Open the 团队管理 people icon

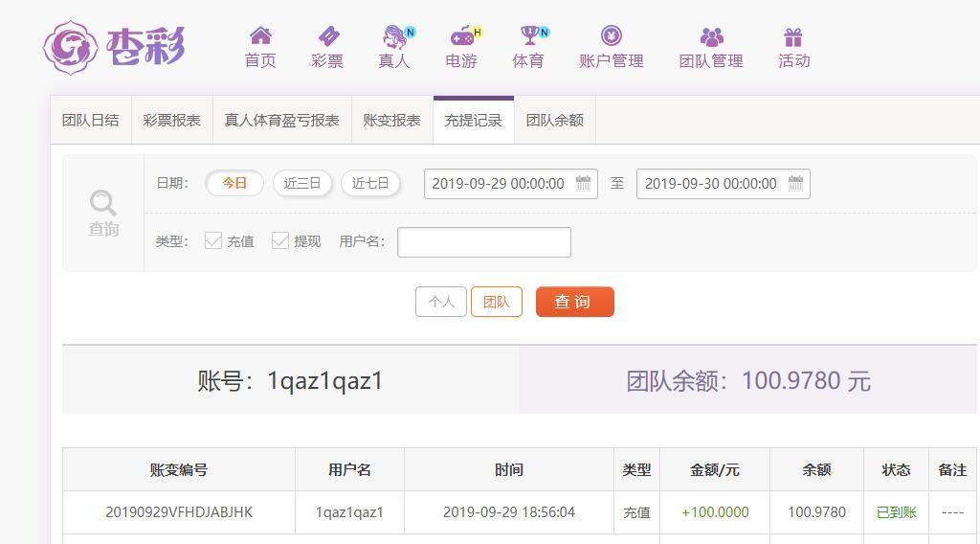click(x=711, y=37)
